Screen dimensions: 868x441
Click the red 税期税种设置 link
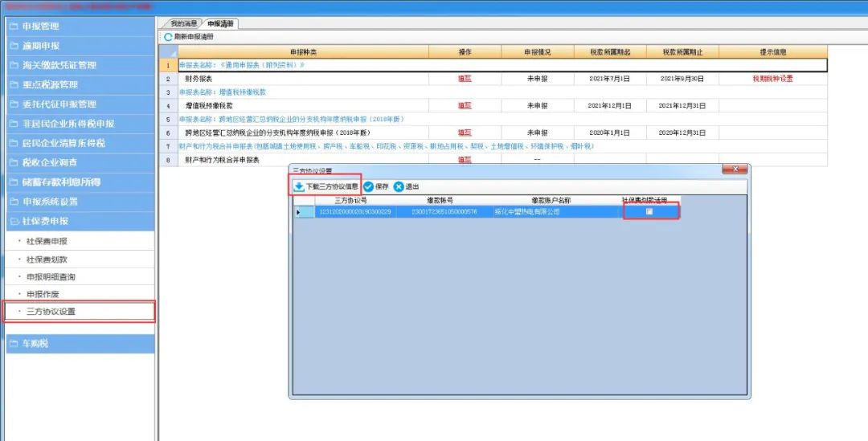[773, 79]
